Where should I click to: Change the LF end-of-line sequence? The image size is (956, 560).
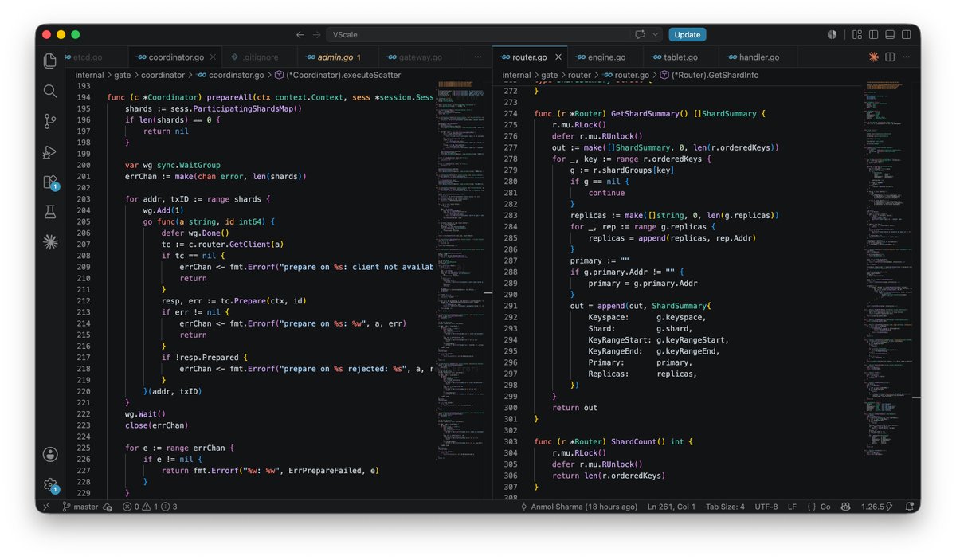click(792, 507)
